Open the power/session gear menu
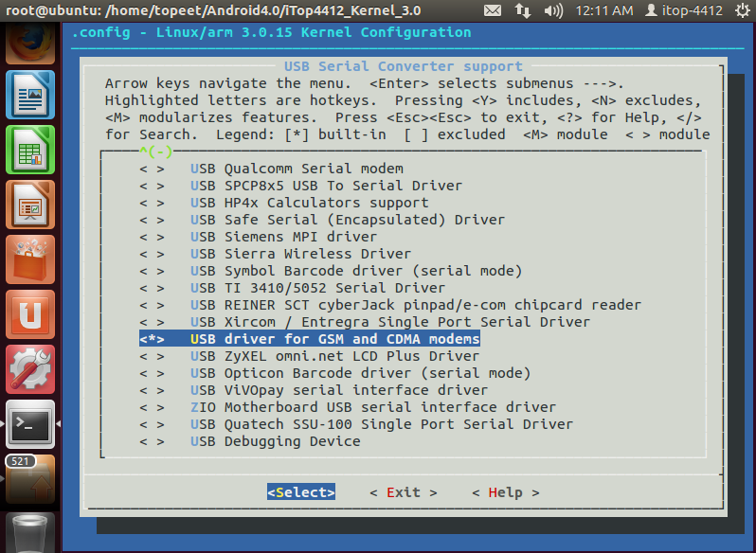 pyautogui.click(x=743, y=10)
